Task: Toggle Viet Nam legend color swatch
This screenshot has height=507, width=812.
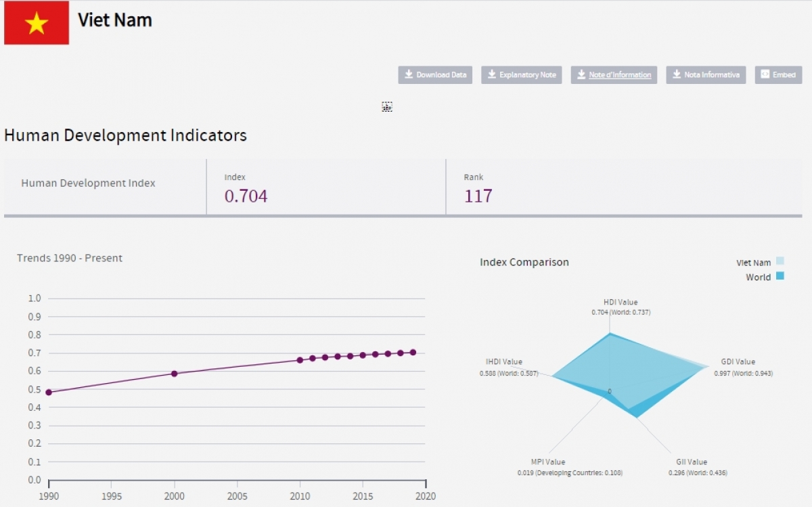Action: click(780, 262)
